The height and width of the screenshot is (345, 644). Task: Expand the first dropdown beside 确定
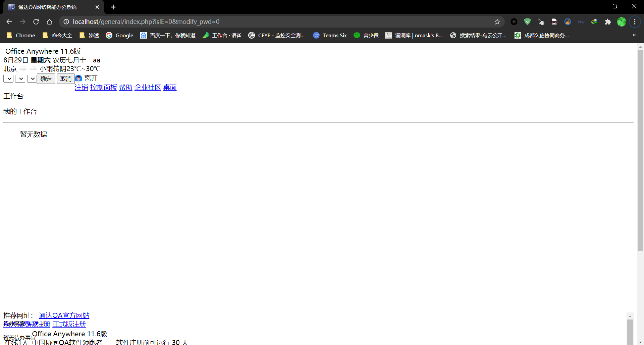(8, 79)
